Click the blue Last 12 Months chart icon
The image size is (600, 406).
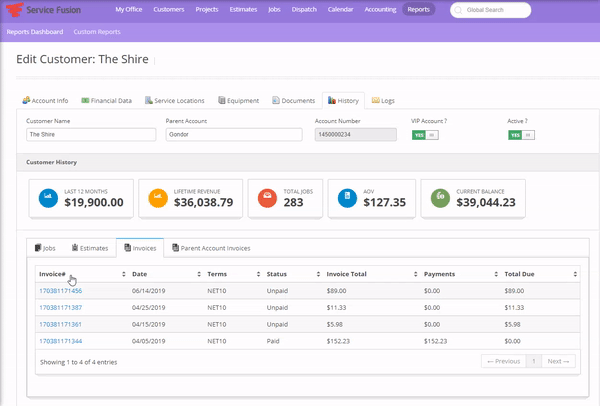click(48, 198)
